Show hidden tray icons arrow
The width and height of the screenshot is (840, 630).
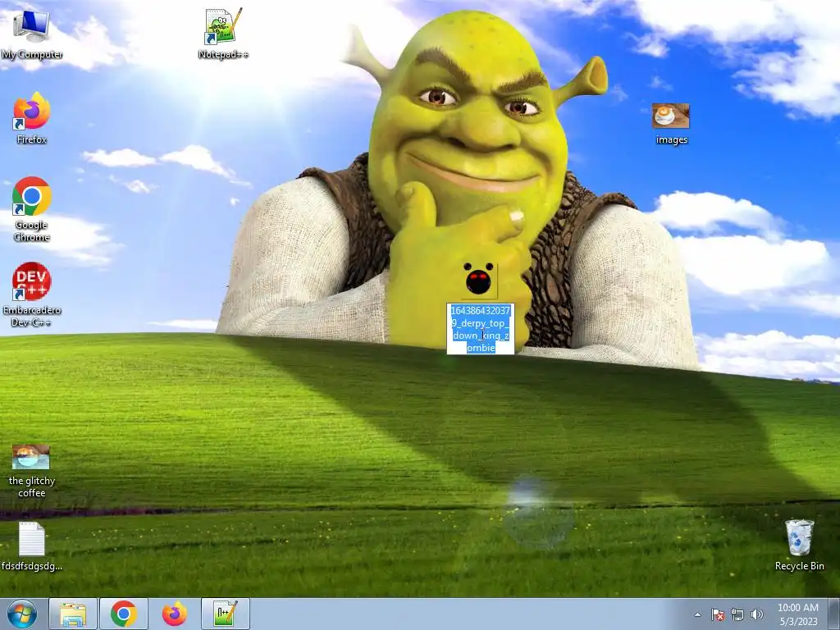tap(697, 614)
